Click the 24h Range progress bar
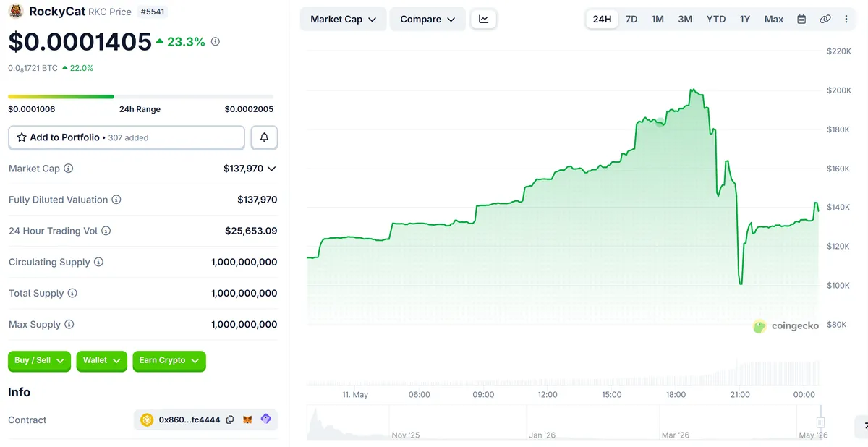 pos(140,96)
